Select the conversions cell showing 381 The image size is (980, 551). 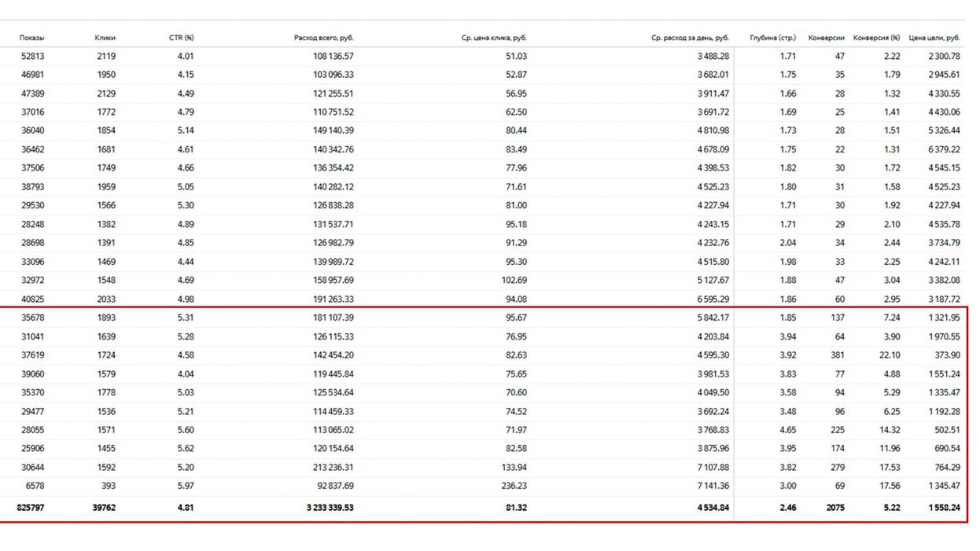click(837, 355)
